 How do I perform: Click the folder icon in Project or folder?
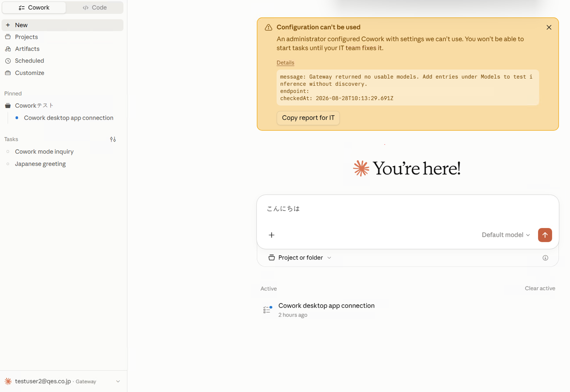272,258
